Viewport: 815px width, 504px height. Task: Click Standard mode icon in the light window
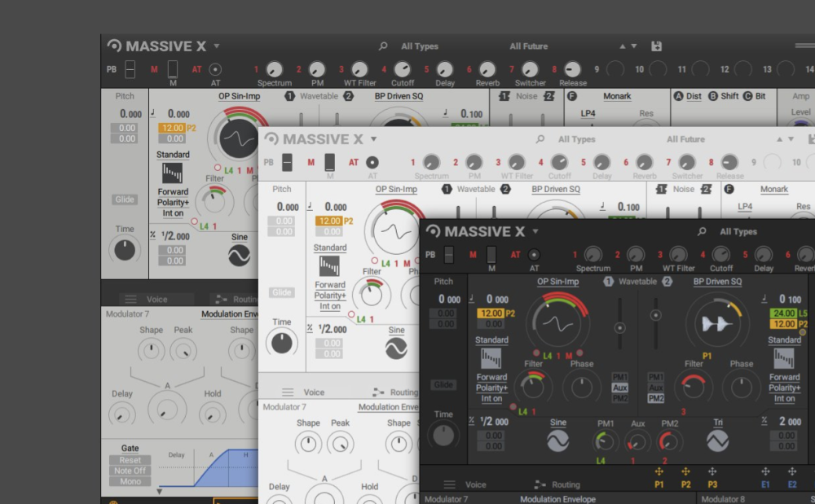coord(329,265)
